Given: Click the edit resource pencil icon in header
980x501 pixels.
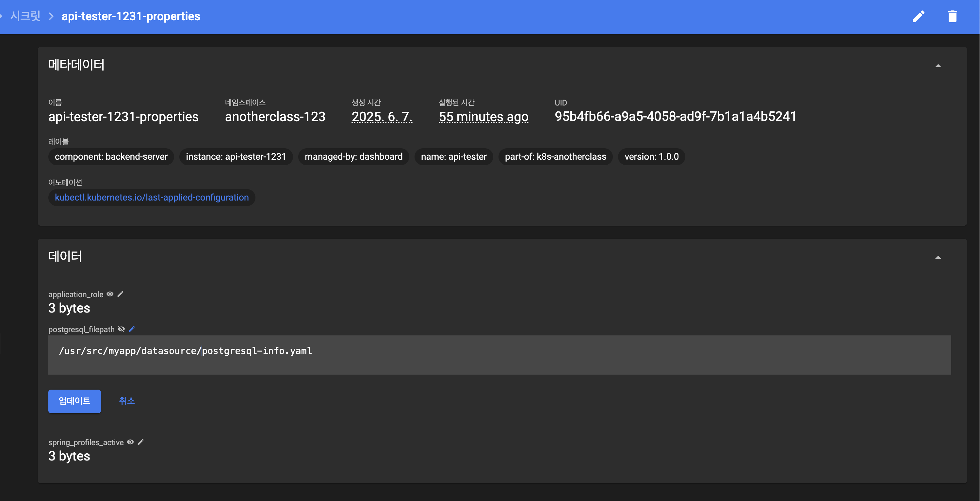Looking at the screenshot, I should point(918,16).
